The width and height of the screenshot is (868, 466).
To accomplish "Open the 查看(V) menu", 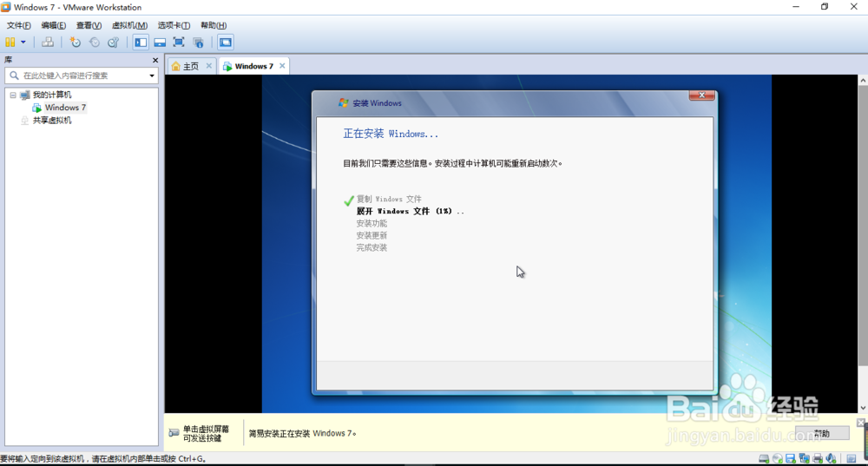I will point(89,25).
